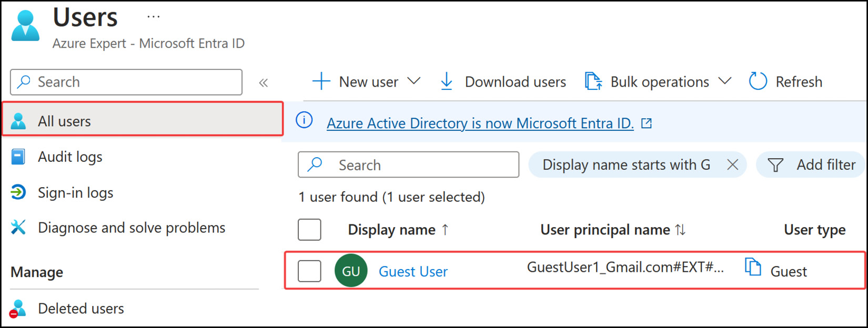Open the ellipsis more options menu

click(x=154, y=17)
